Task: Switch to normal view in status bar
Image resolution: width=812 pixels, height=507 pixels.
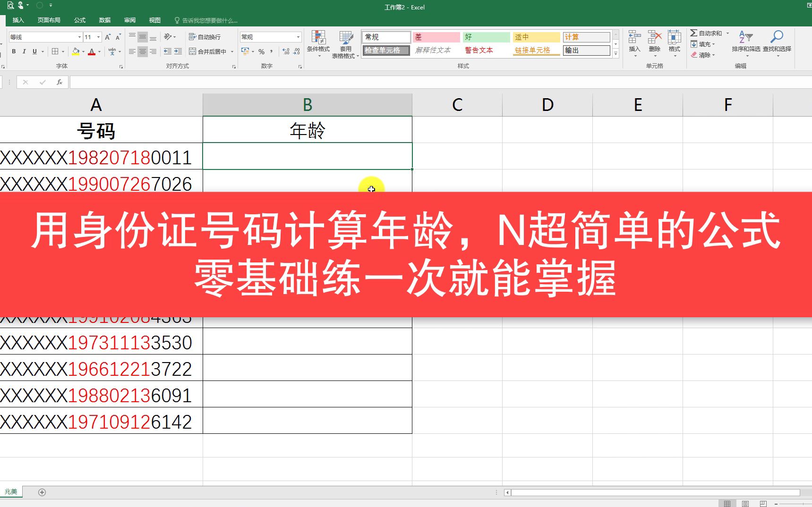Action: tap(727, 504)
